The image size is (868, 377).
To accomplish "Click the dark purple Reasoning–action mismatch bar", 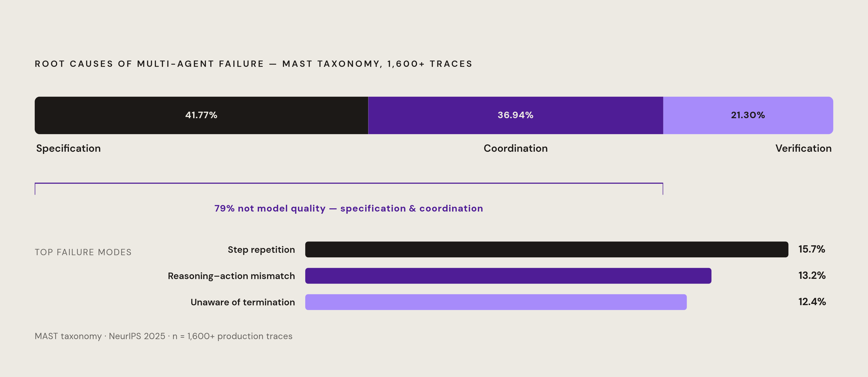I will coord(508,276).
